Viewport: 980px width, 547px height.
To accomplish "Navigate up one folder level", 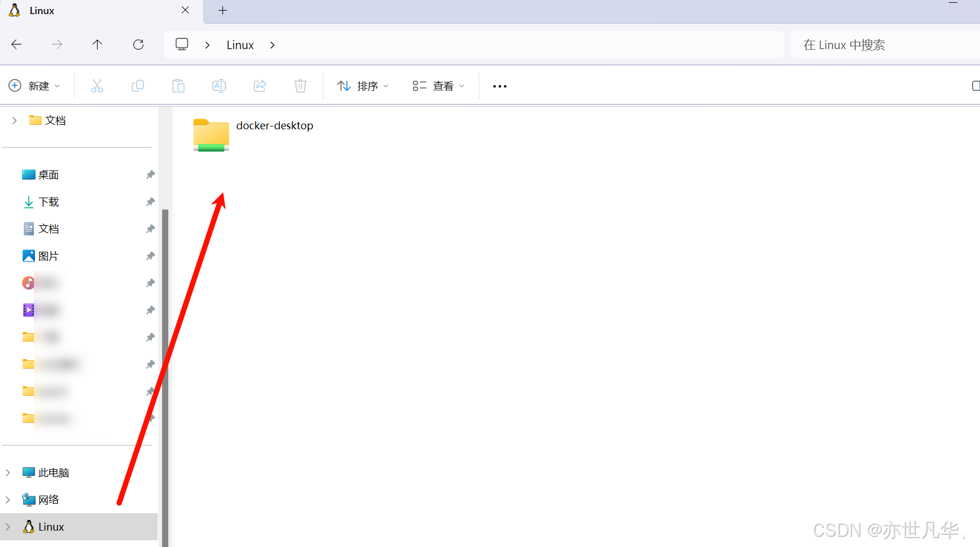I will tap(97, 45).
